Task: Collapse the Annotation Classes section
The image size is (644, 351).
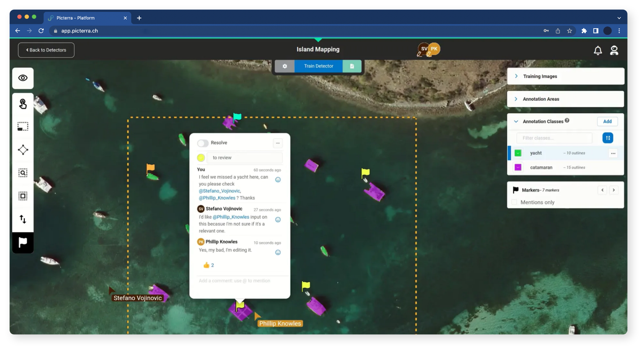Action: [x=516, y=121]
